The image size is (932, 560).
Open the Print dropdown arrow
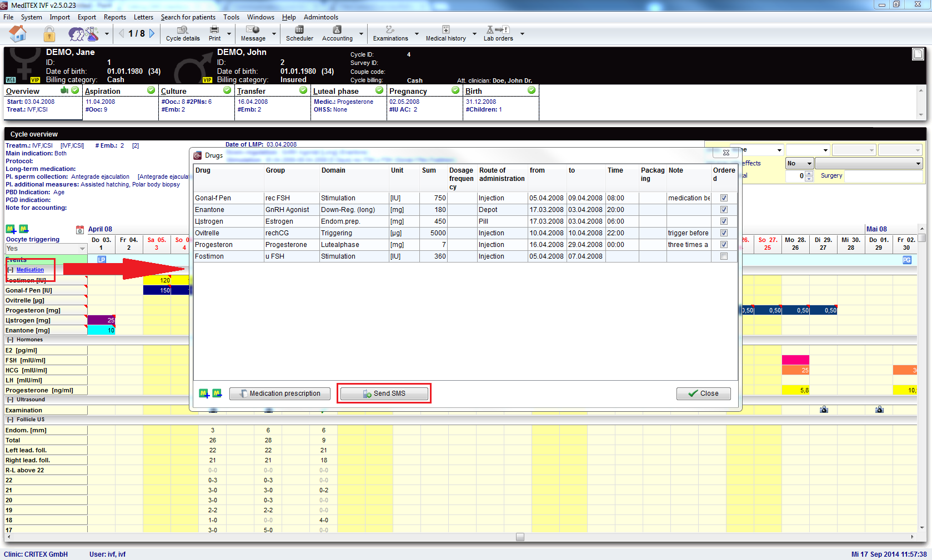point(229,34)
